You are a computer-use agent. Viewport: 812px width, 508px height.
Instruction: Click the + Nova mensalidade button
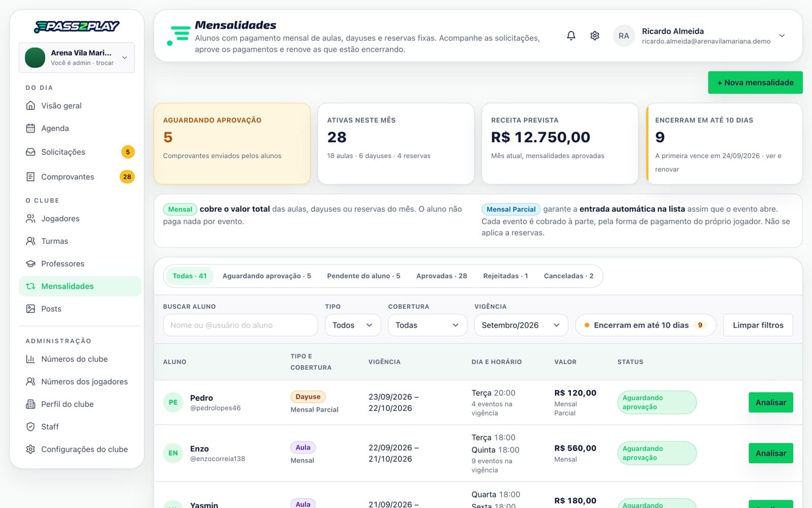pyautogui.click(x=755, y=82)
